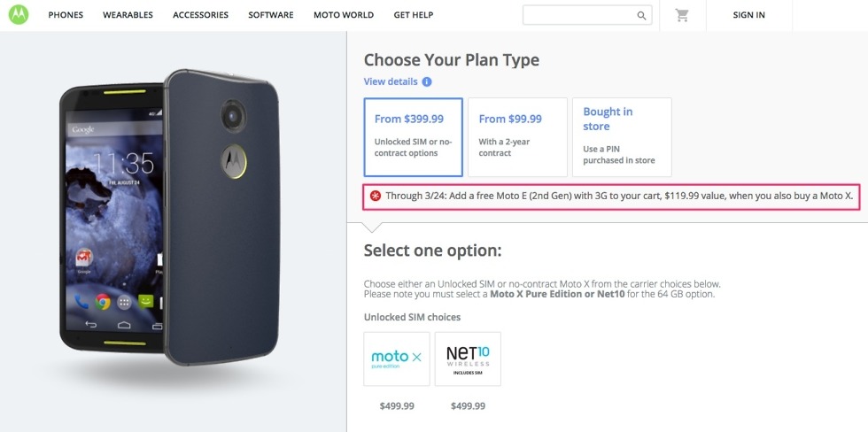Select the Moto X Pure Edition logo

[397, 359]
